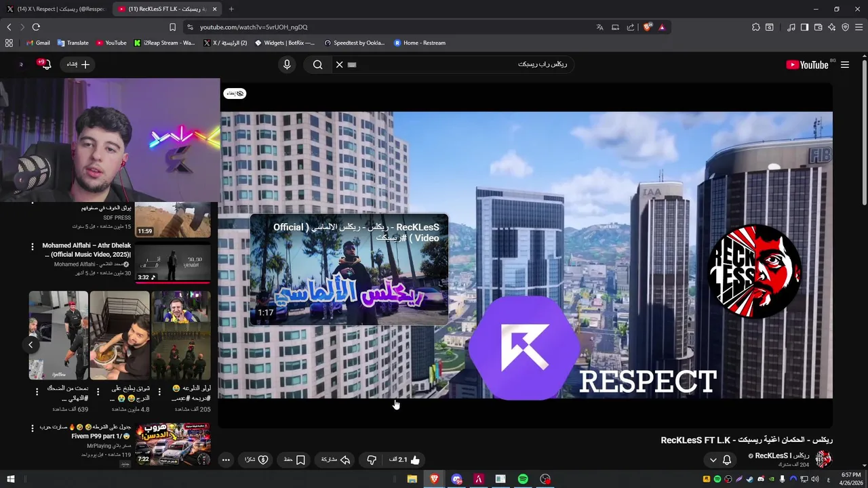The width and height of the screenshot is (868, 488).
Task: Save the video with the bookmark button
Action: 294,460
